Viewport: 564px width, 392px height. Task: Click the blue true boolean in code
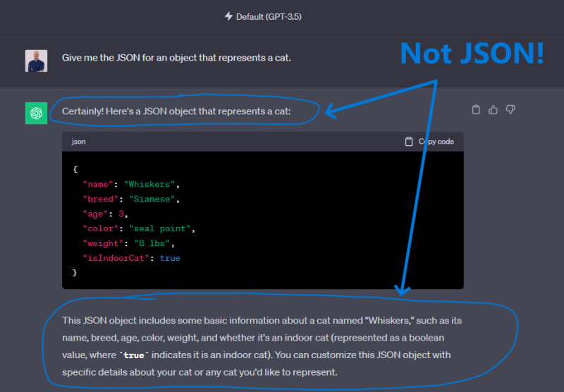(170, 259)
